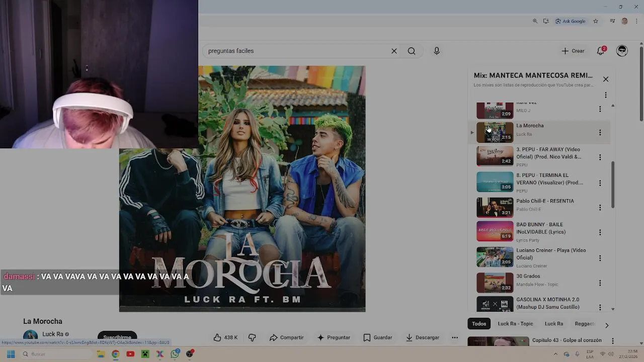Screen dimensions: 644x362
Task: Clear the search box with the X icon
Action: [394, 51]
